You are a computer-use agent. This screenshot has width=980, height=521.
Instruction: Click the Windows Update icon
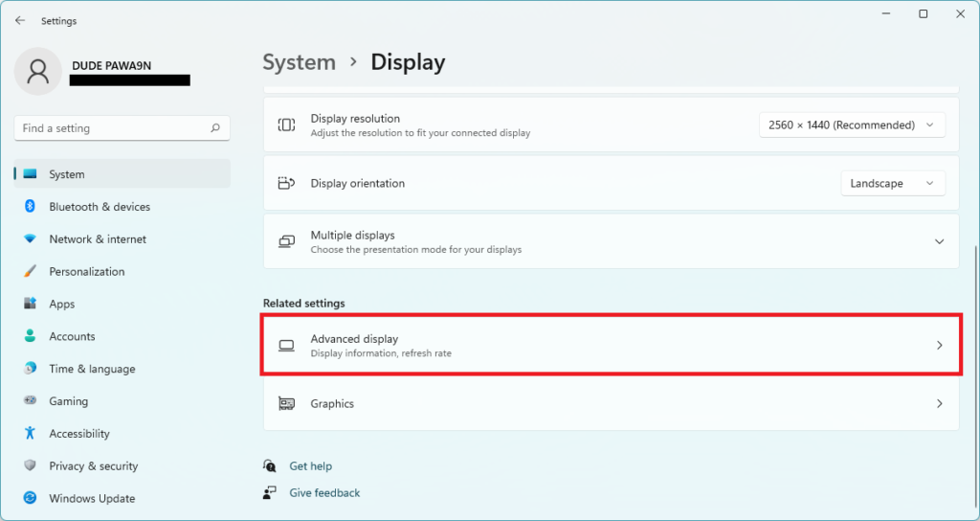pyautogui.click(x=30, y=498)
